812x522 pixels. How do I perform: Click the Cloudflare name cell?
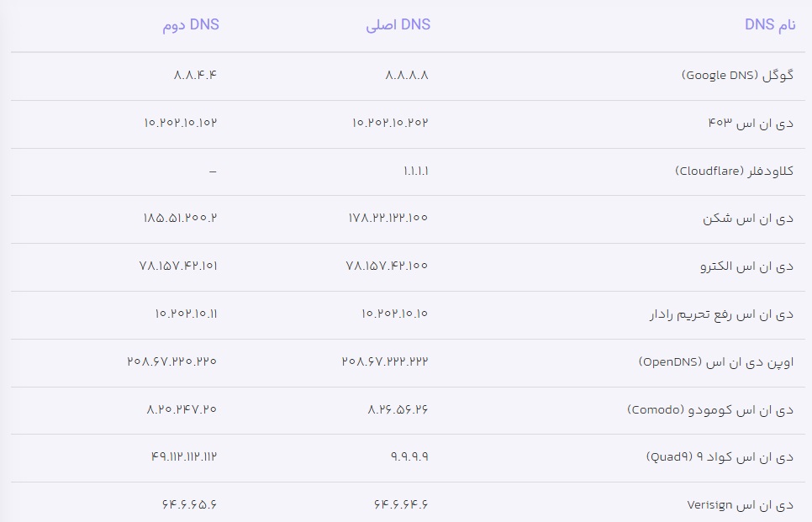pyautogui.click(x=734, y=171)
